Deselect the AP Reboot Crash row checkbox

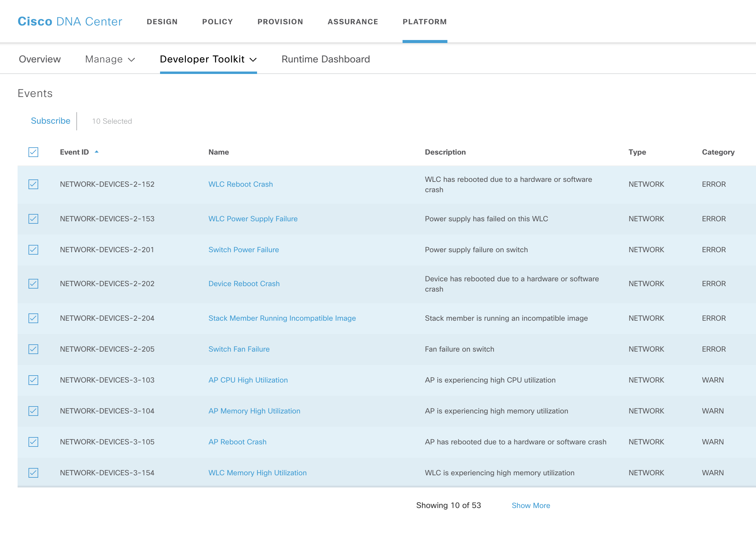tap(33, 442)
